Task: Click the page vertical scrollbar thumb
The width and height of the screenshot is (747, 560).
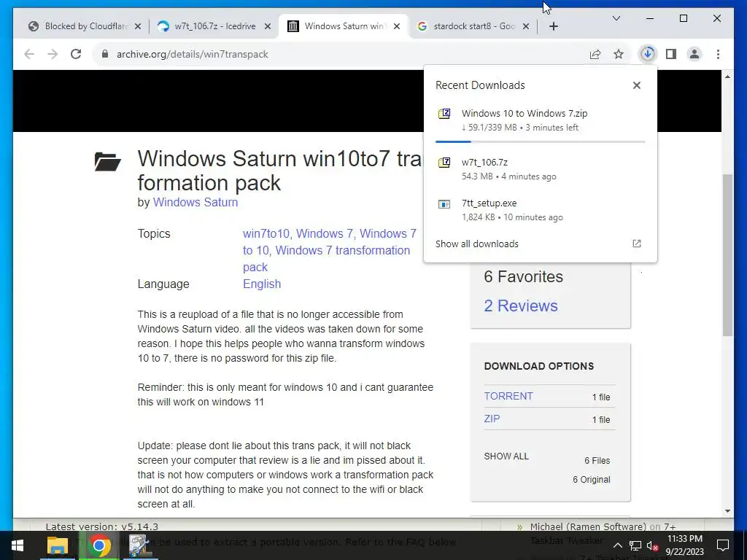Action: tap(727, 254)
